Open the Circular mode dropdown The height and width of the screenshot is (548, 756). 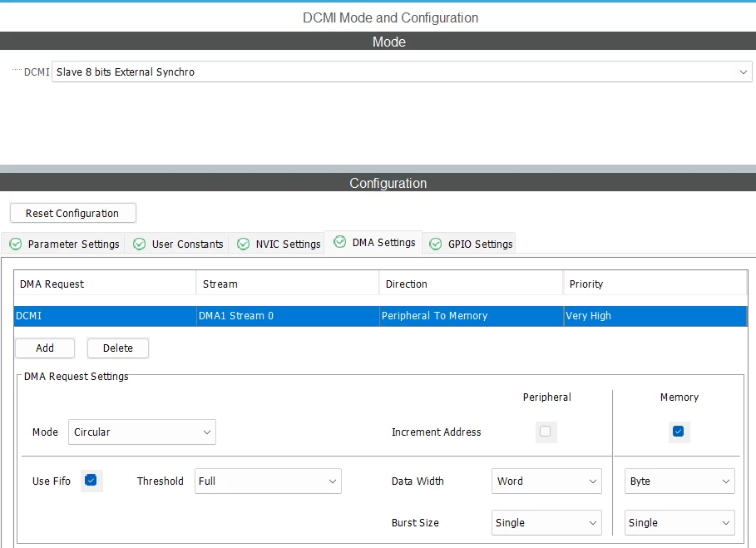(142, 432)
